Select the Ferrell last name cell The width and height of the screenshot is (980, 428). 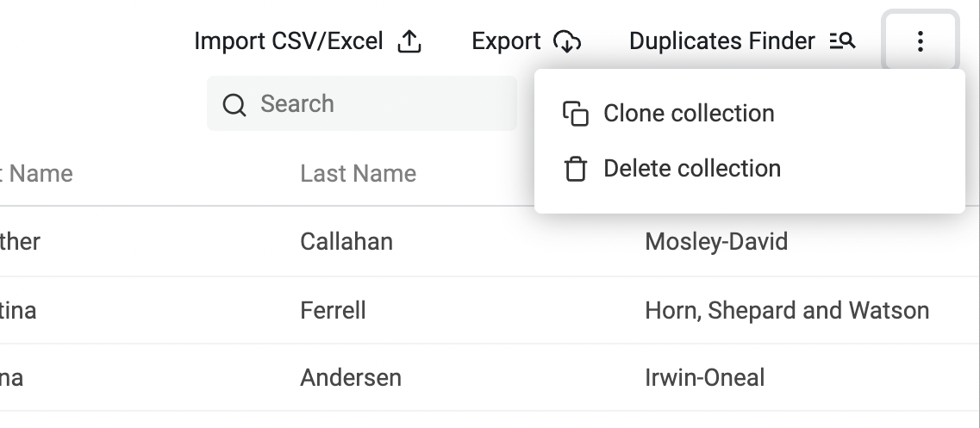333,310
